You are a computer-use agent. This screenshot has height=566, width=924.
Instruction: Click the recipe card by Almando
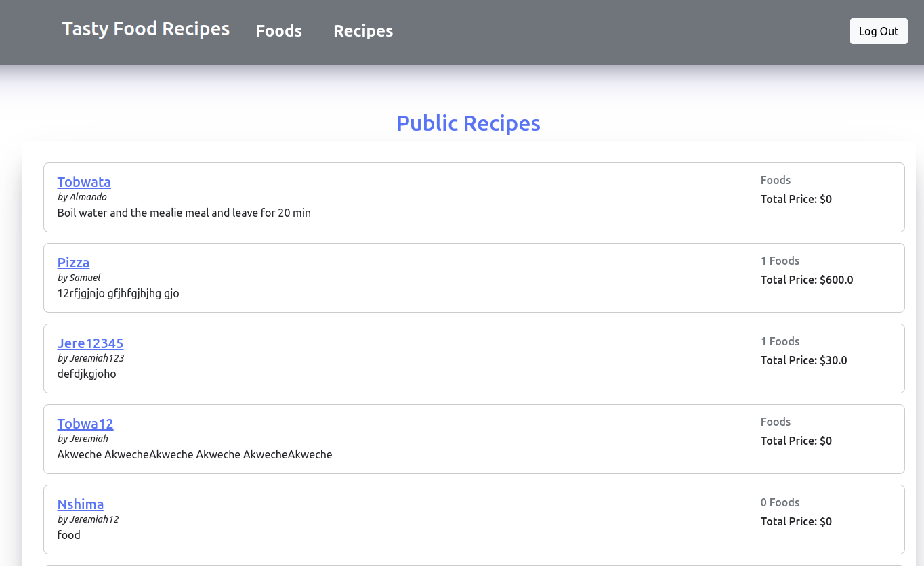[474, 197]
